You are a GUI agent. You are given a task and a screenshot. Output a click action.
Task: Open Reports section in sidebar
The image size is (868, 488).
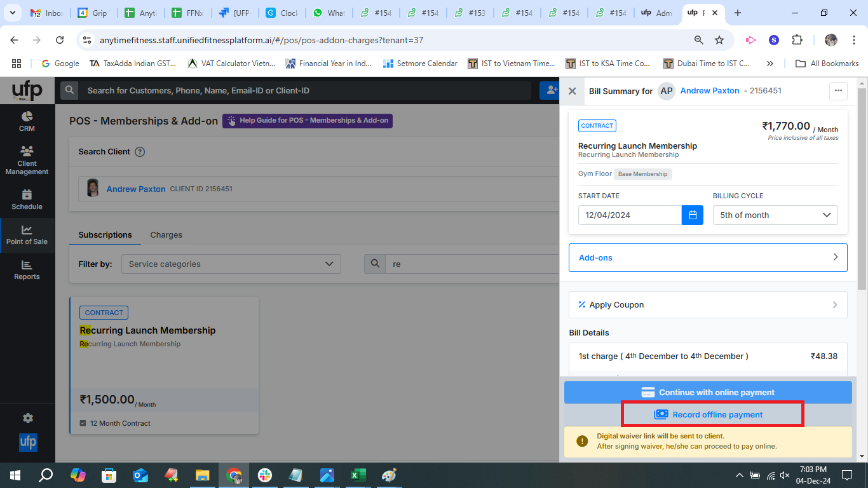click(27, 270)
